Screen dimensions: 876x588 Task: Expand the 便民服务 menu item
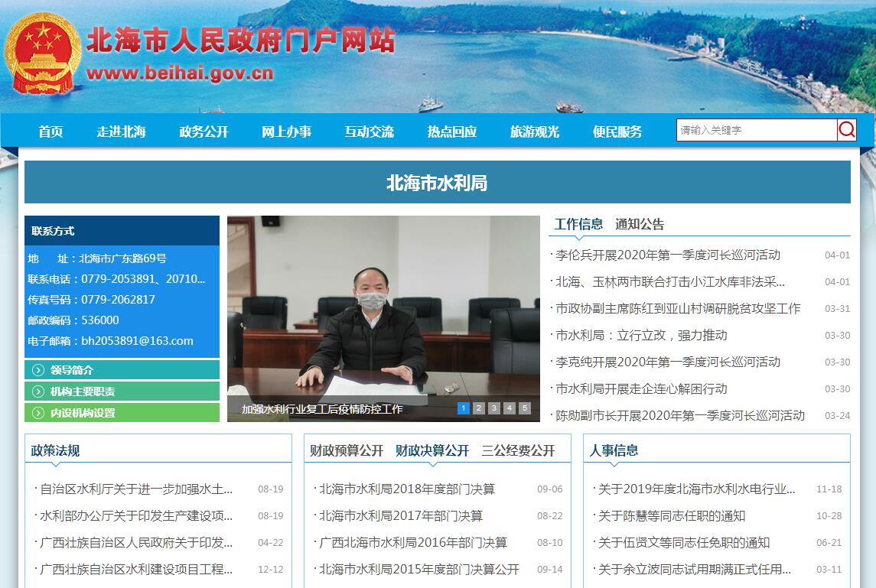pos(617,132)
